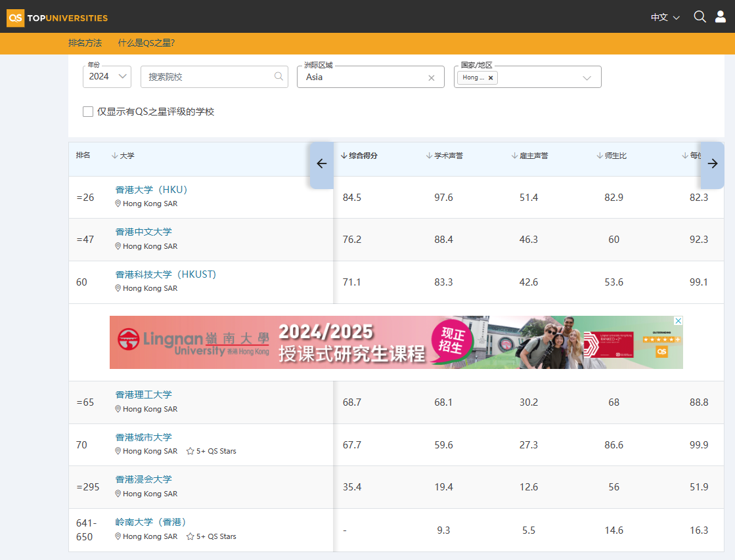Select the 30.2 employer reputation for 香港理工大学
The width and height of the screenshot is (735, 560).
pyautogui.click(x=528, y=402)
